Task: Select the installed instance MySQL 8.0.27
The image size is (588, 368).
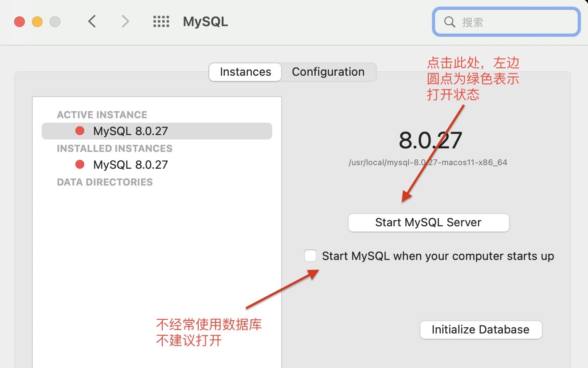Action: coord(130,165)
